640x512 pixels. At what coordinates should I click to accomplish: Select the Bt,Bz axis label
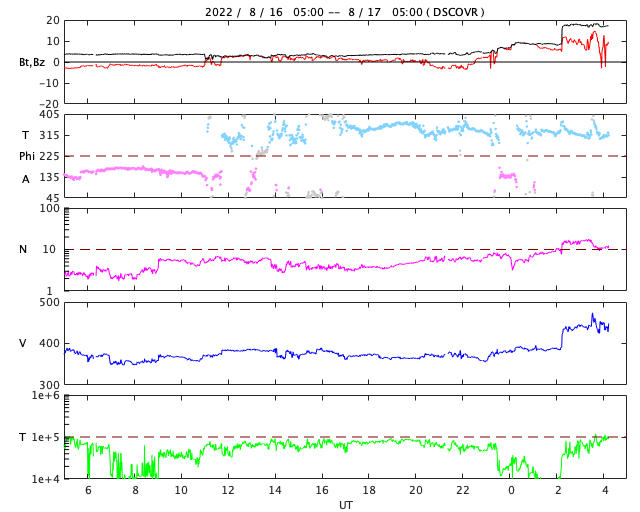32,62
